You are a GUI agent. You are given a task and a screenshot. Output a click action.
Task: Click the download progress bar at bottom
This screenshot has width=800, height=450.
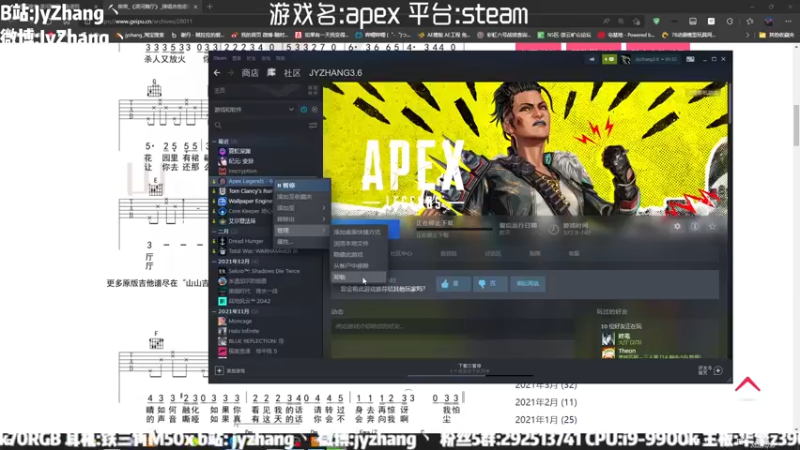click(470, 375)
